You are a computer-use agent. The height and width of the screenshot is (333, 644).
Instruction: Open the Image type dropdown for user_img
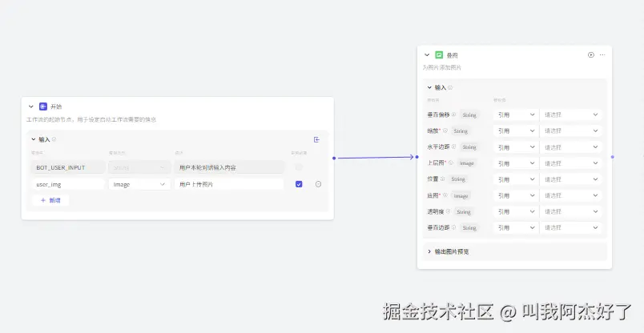[139, 184]
